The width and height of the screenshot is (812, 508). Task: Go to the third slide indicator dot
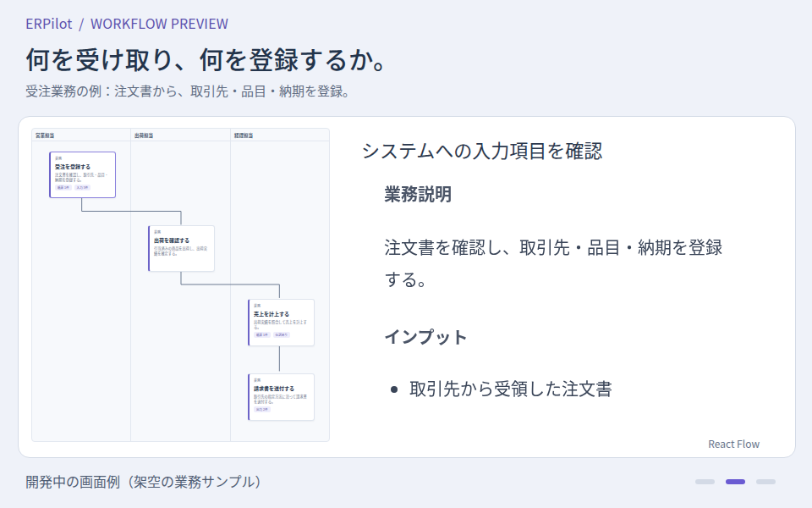click(x=766, y=482)
